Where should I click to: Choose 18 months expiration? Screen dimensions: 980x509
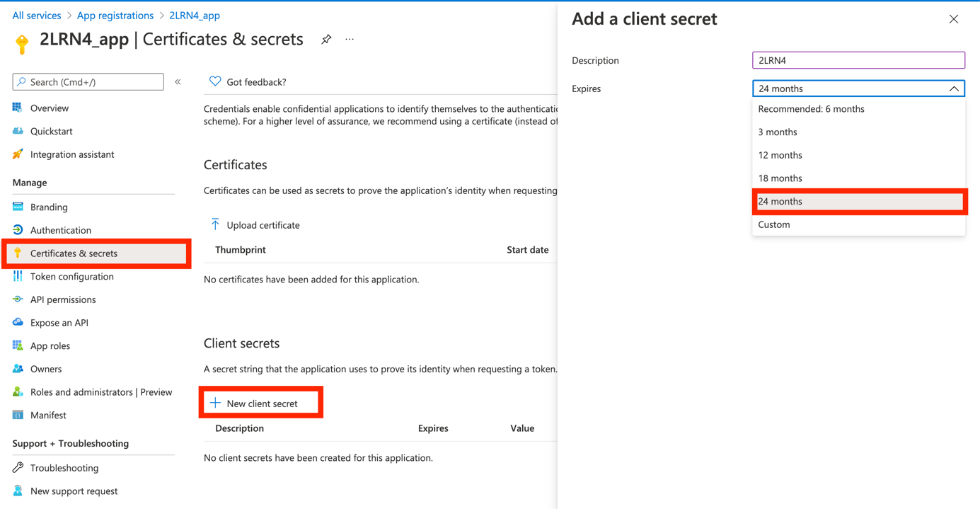[x=858, y=178]
